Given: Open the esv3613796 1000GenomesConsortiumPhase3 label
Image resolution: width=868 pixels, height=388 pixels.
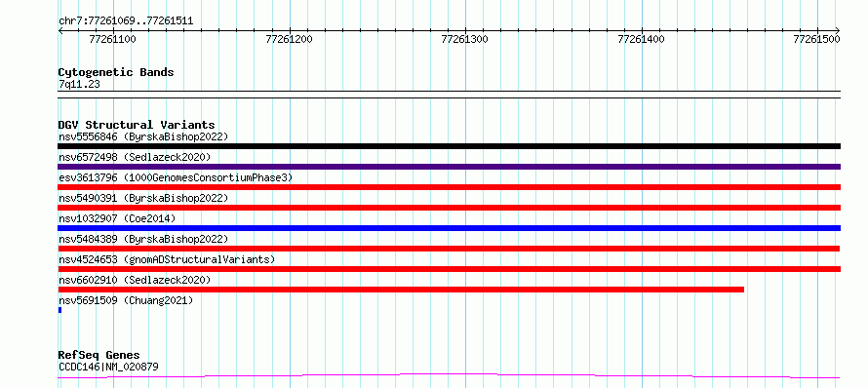Looking at the screenshot, I should click(x=176, y=177).
